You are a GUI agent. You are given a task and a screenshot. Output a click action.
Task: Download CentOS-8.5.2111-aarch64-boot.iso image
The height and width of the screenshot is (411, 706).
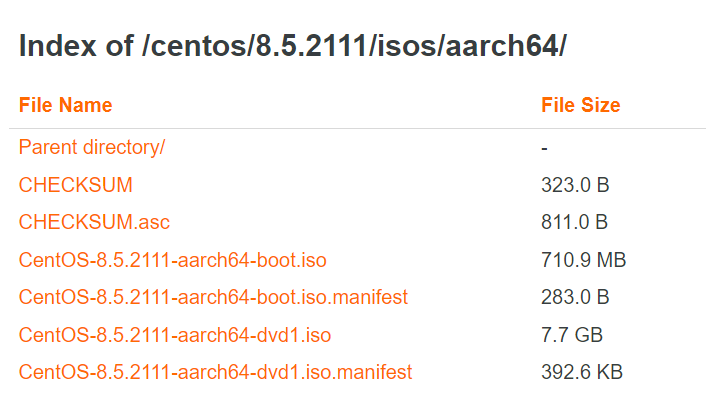[172, 260]
